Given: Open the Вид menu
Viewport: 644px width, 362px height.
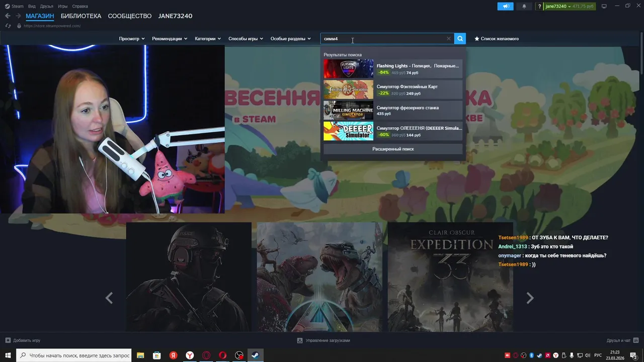Looking at the screenshot, I should pyautogui.click(x=32, y=6).
